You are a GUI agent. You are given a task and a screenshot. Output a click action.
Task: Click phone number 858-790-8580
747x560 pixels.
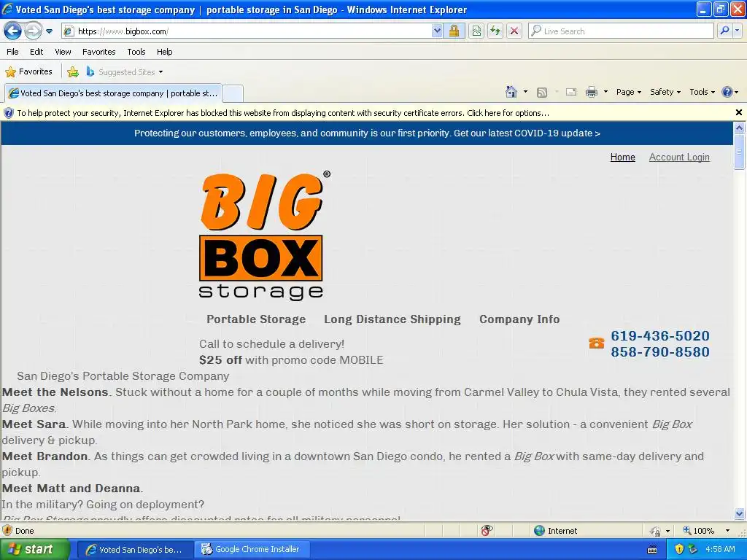pos(659,352)
